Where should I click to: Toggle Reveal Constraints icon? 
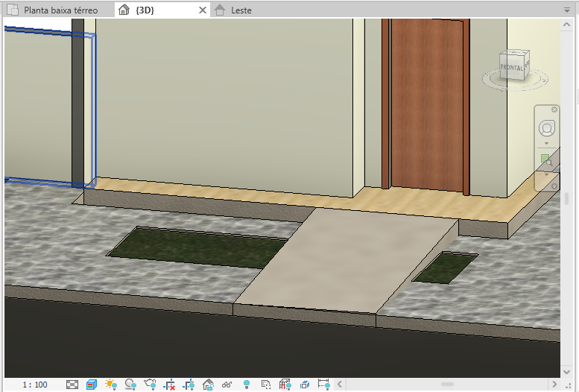coord(323,385)
